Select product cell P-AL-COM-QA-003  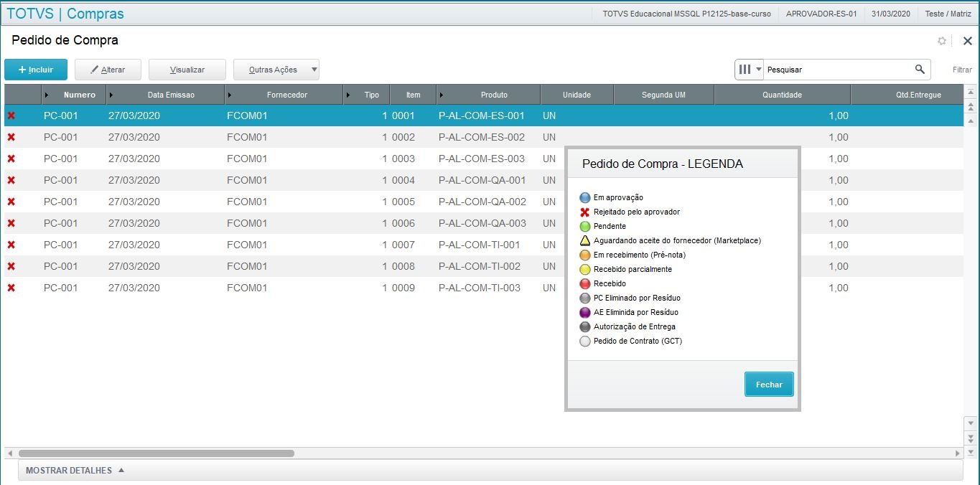coord(488,223)
